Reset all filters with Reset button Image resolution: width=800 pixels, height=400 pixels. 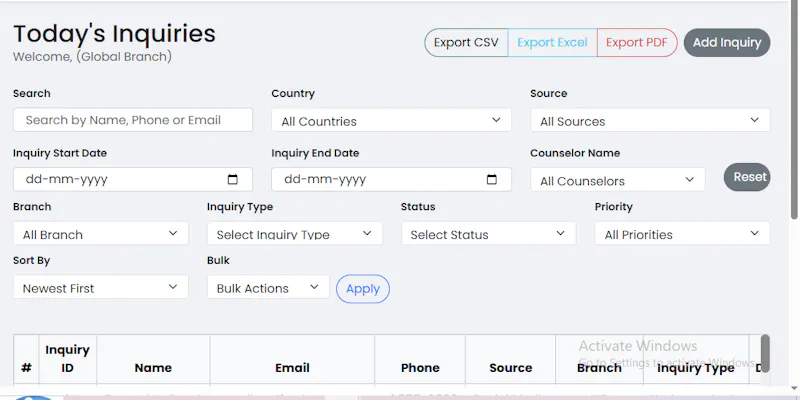click(x=747, y=177)
